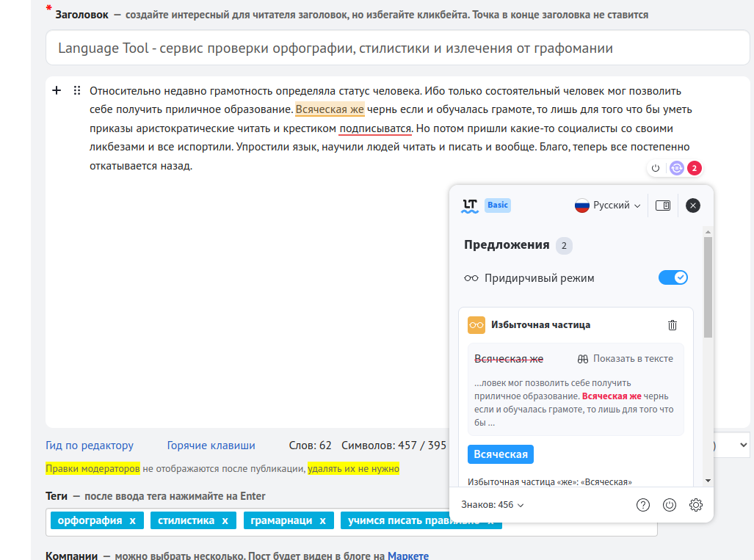Click the drag handle dots beside paragraph
The height and width of the screenshot is (560, 754).
(x=76, y=91)
